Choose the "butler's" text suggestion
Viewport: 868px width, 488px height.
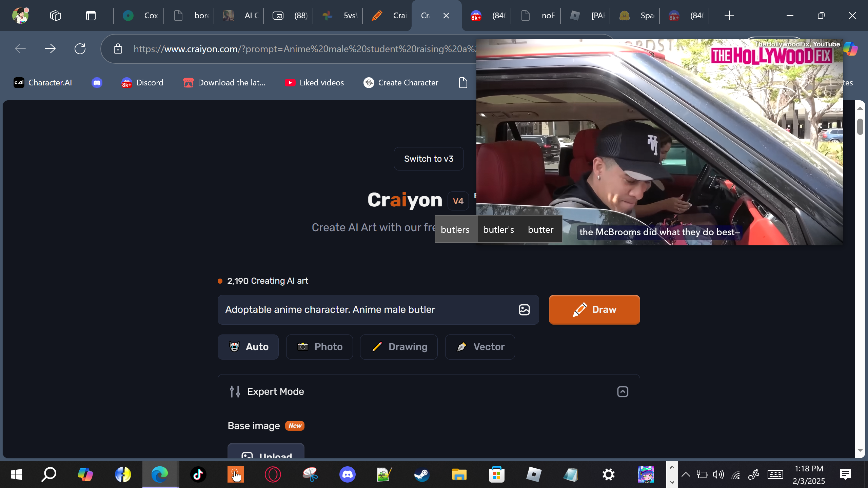point(498,229)
